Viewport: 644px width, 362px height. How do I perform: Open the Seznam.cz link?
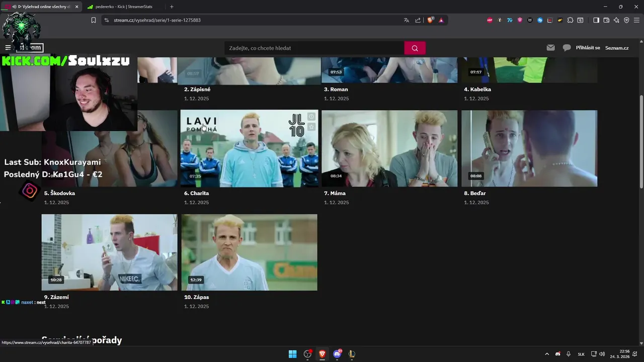point(617,48)
